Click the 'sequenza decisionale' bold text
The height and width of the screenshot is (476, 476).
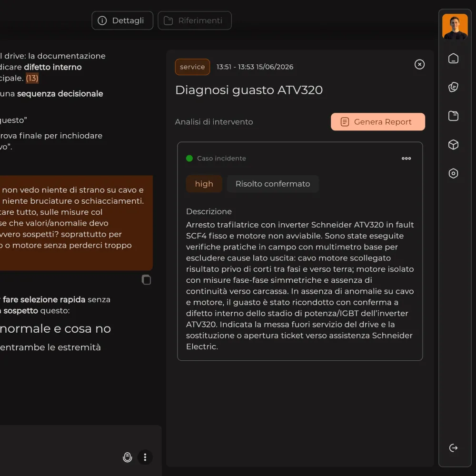click(x=60, y=93)
